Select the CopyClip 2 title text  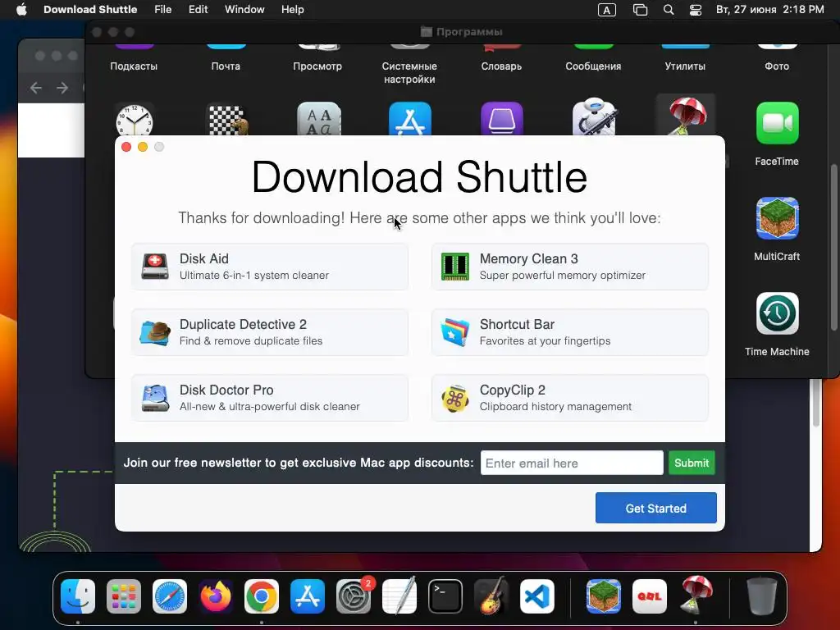[x=512, y=390]
